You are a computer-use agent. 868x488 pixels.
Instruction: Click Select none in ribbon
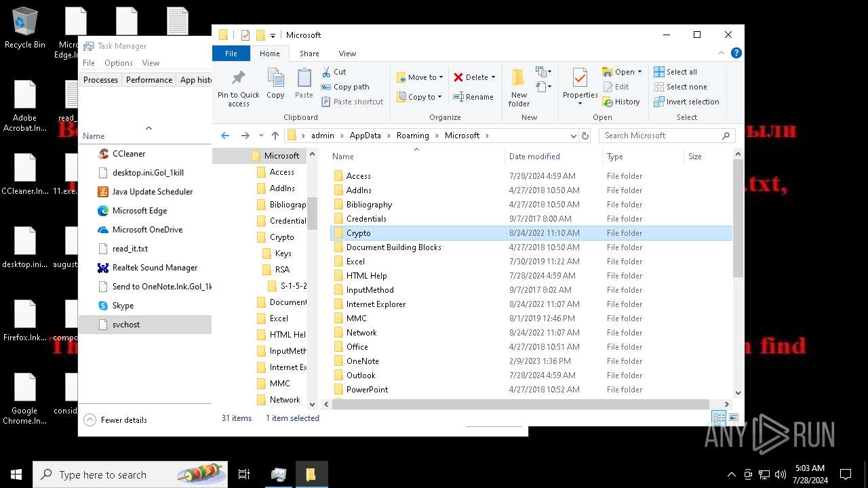pyautogui.click(x=680, y=87)
